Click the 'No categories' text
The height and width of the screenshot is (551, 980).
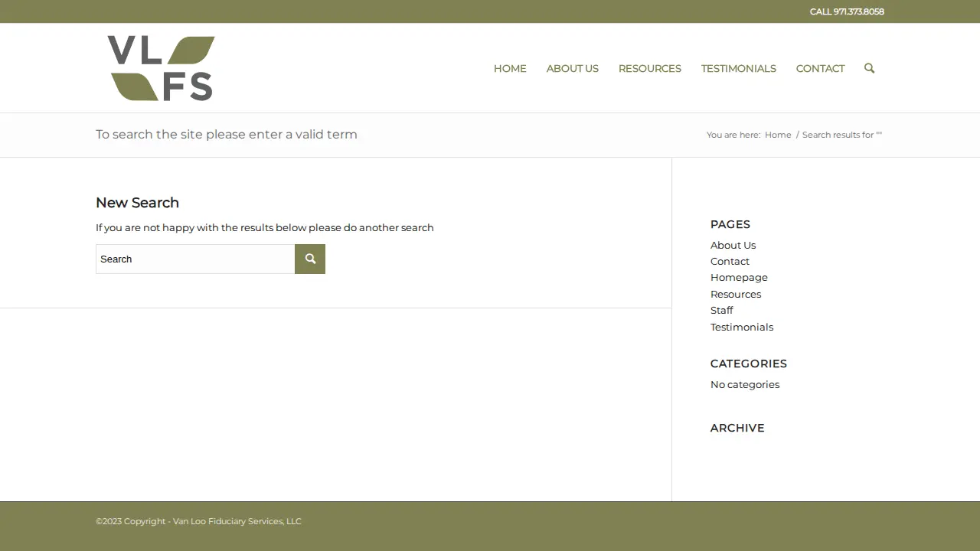[745, 384]
